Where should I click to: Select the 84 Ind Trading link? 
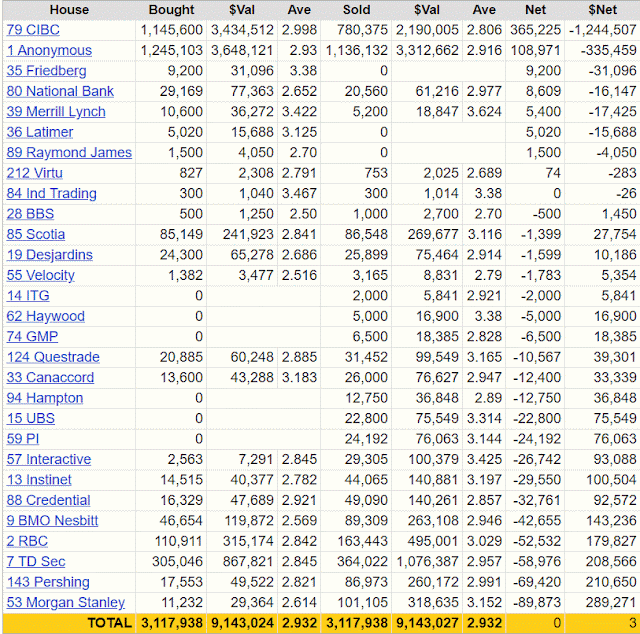click(51, 193)
